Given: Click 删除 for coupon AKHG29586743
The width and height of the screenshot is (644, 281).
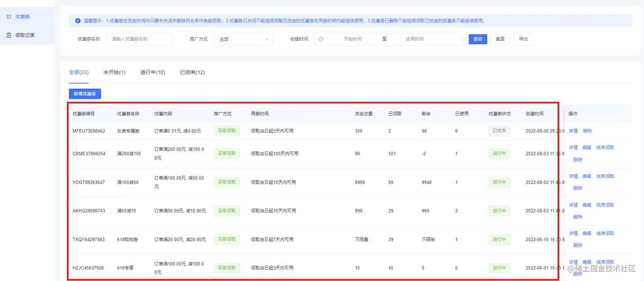Looking at the screenshot, I should pyautogui.click(x=578, y=217).
